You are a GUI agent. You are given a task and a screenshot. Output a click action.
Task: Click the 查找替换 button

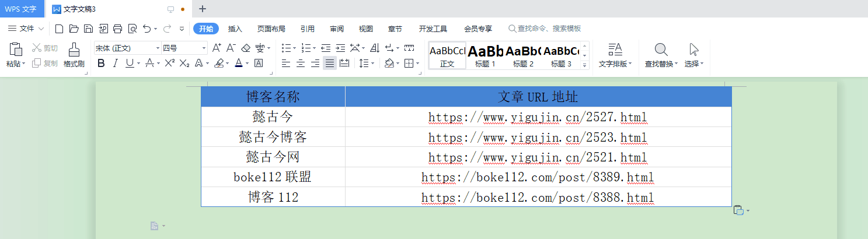pos(661,56)
